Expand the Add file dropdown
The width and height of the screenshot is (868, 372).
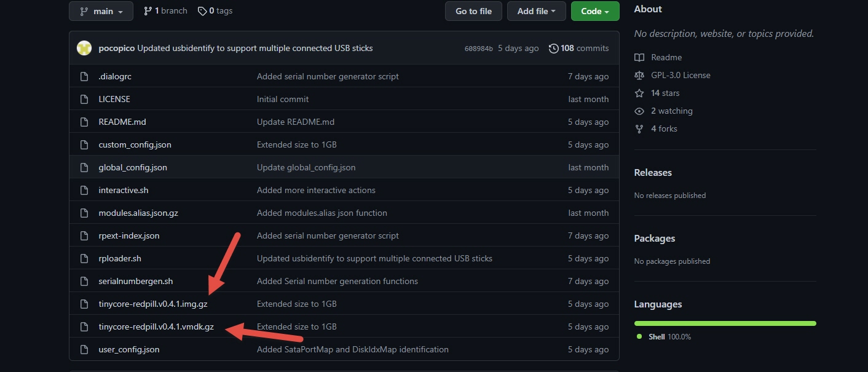click(536, 11)
